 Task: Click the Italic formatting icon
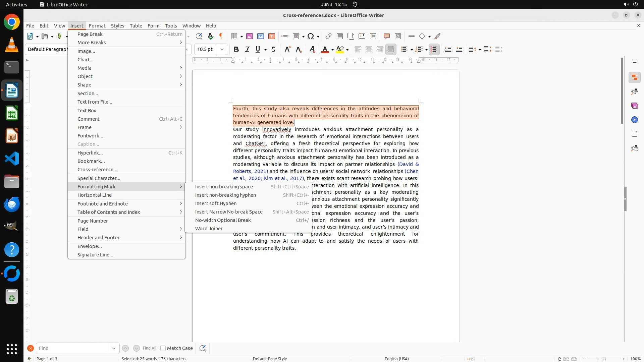click(247, 49)
